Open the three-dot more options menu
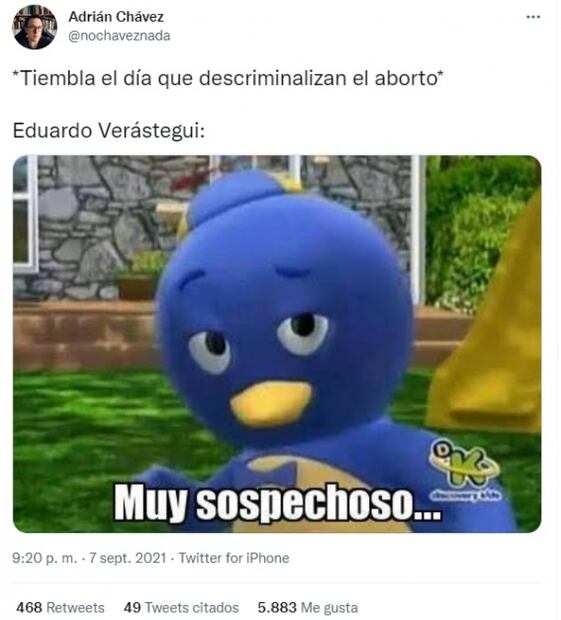Viewport: 561px width, 620px height. [x=533, y=17]
